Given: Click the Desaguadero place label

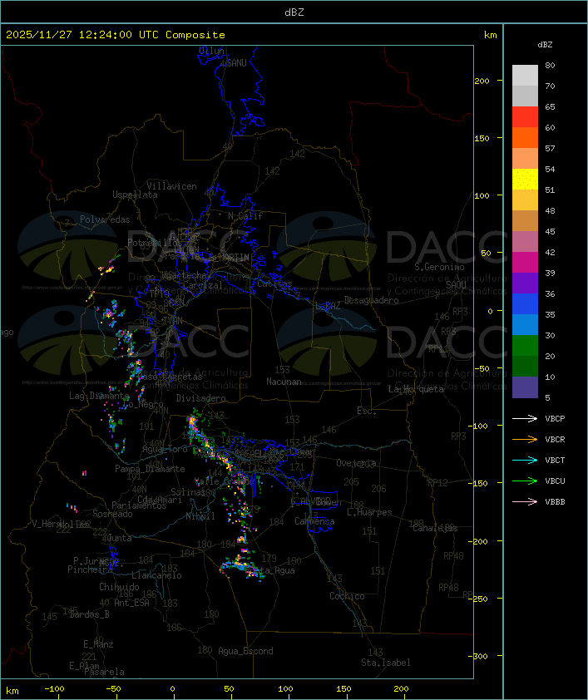Looking at the screenshot, I should click(x=372, y=300).
